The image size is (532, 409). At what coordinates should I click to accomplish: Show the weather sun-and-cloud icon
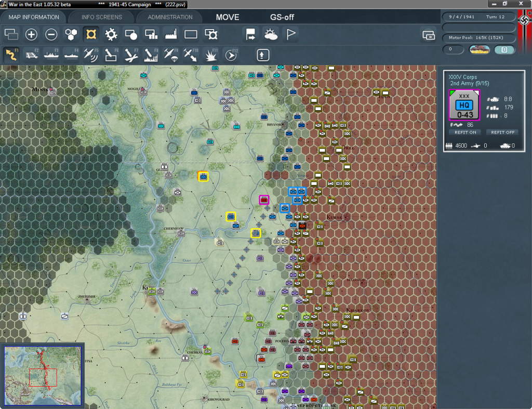[x=271, y=34]
